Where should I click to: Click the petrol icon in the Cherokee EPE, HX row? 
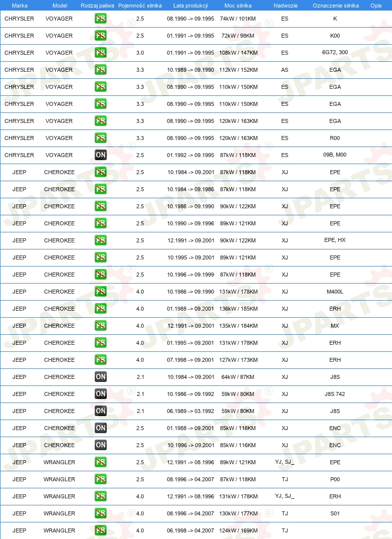(101, 240)
